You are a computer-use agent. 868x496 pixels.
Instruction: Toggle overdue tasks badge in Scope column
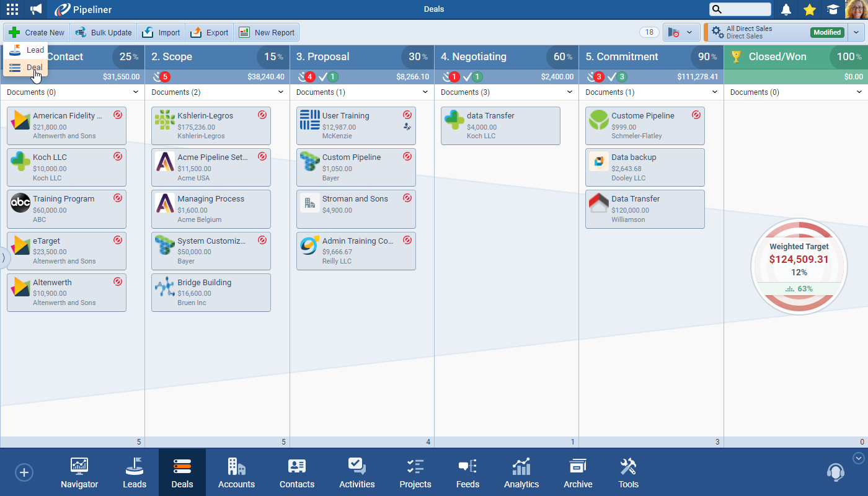coord(161,77)
